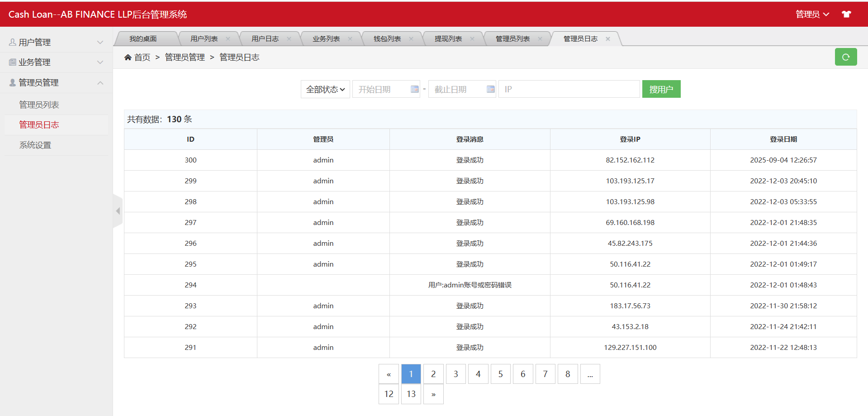Close the 管理员日志 tab
Image resolution: width=868 pixels, height=416 pixels.
coord(608,39)
